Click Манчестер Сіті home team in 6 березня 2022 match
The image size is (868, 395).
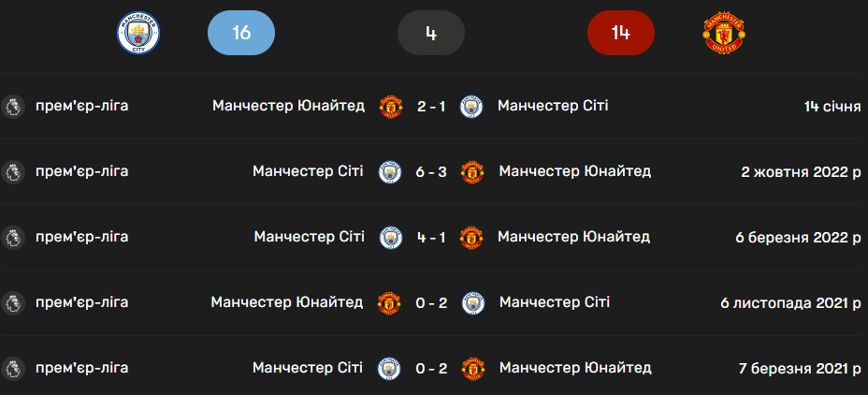coord(309,237)
